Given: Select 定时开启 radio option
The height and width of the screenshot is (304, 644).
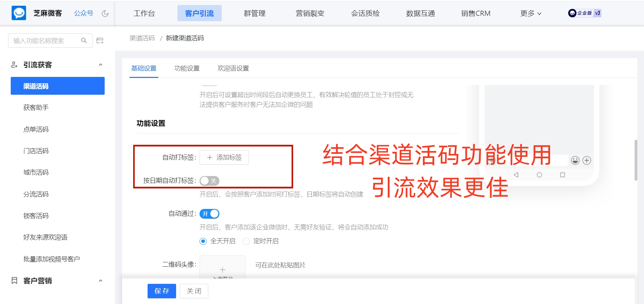Looking at the screenshot, I should click(x=246, y=241).
